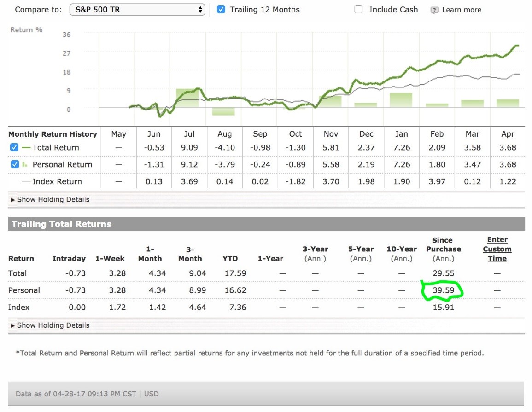Select the Jul Total Return value 9.09
Image resolution: width=532 pixels, height=412 pixels.
click(x=189, y=147)
